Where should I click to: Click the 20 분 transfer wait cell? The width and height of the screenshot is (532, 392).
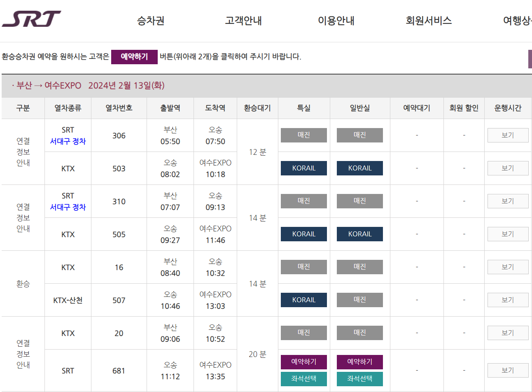pos(257,354)
